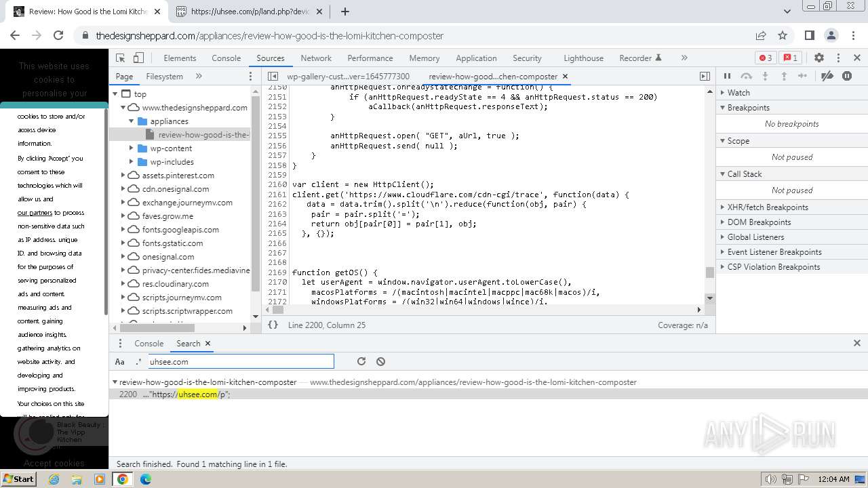Click the issues badge showing 1
This screenshot has height=488, width=868.
pyautogui.click(x=789, y=58)
